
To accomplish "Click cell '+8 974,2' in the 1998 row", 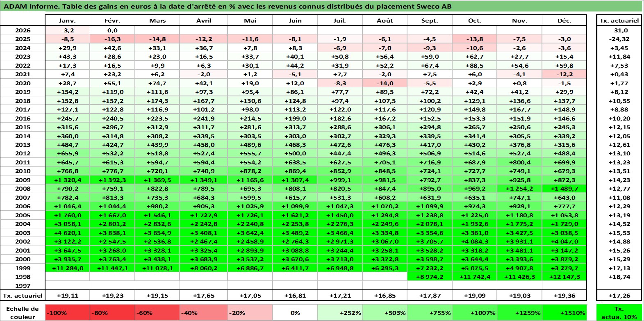I will pyautogui.click(x=430, y=277).
